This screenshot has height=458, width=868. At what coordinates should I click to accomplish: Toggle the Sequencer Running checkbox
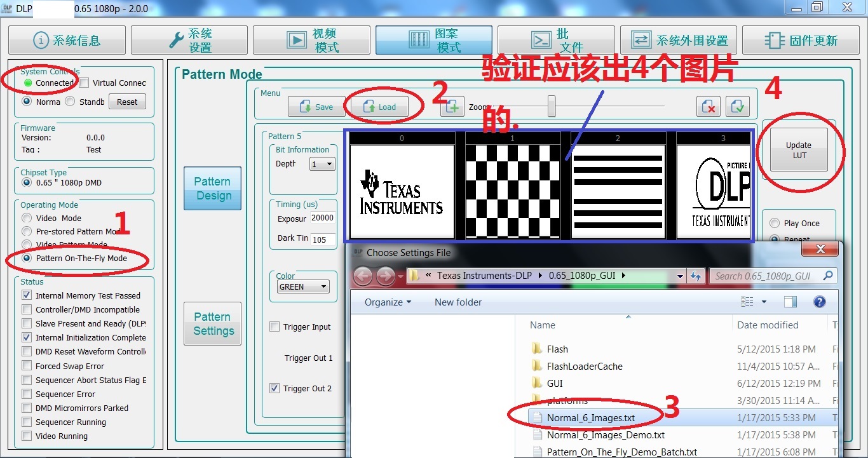[27, 422]
